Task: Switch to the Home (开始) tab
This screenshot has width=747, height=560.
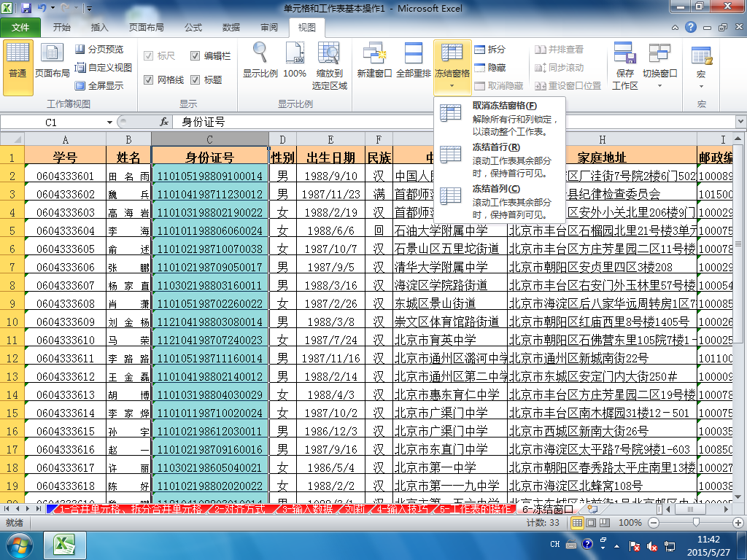Action: [61, 28]
